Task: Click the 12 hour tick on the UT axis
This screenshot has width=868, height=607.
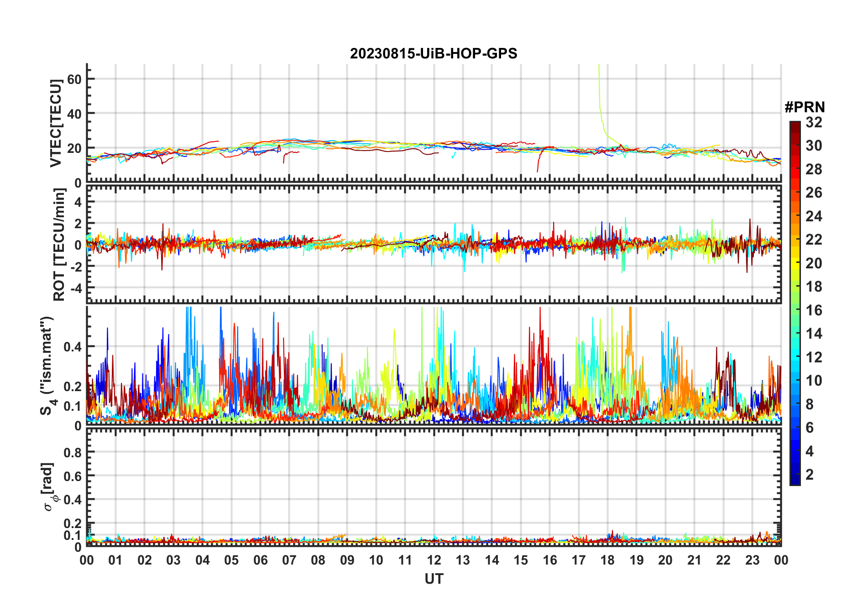Action: point(434,560)
